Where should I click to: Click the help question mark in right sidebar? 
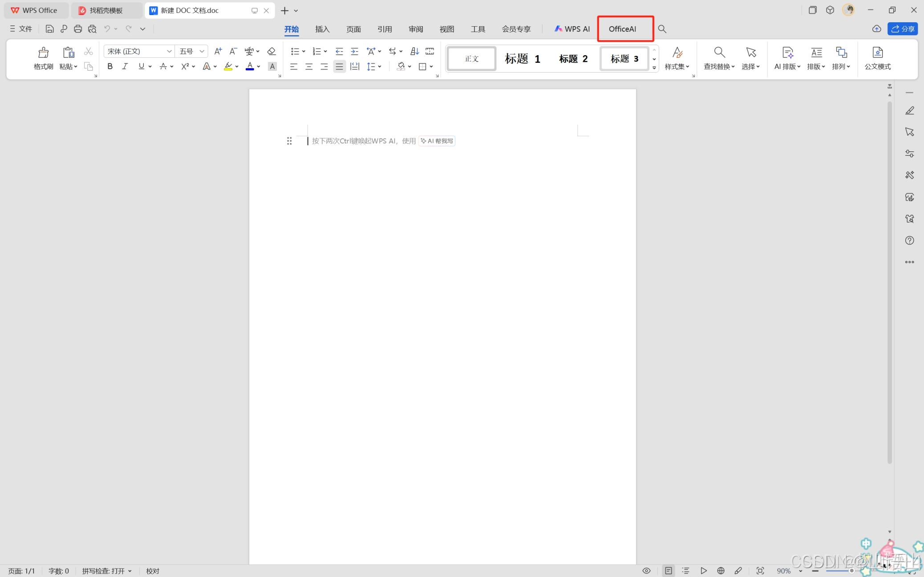click(909, 240)
